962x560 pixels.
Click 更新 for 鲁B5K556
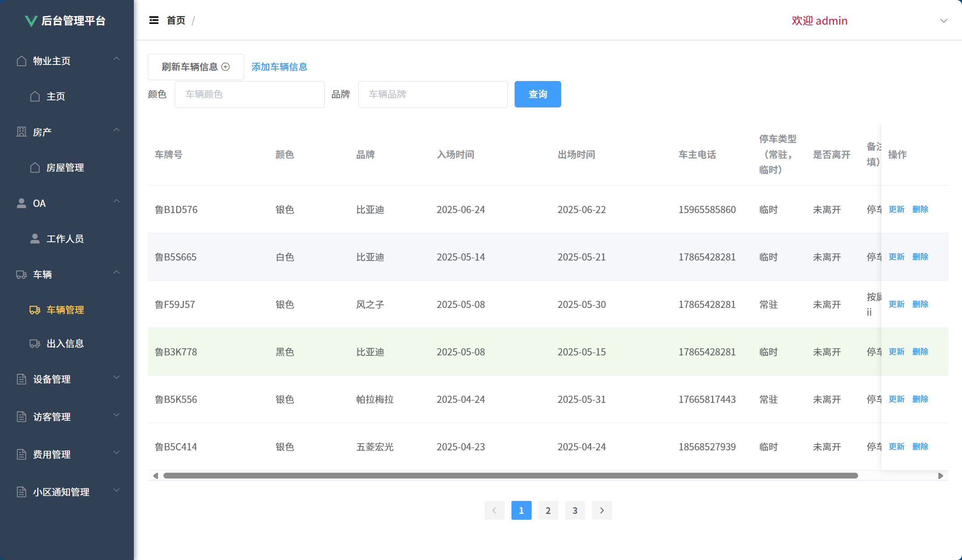(897, 399)
